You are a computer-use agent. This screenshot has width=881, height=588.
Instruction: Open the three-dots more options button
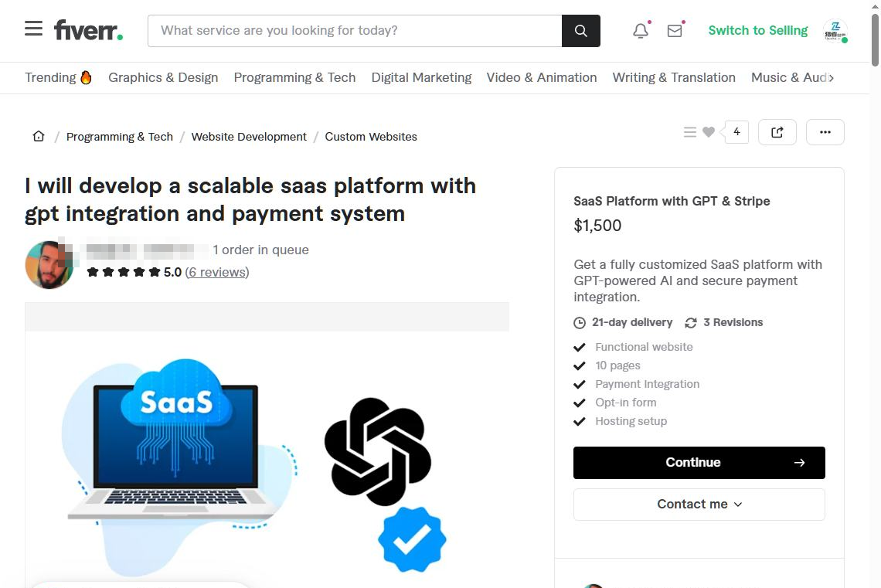pos(825,132)
